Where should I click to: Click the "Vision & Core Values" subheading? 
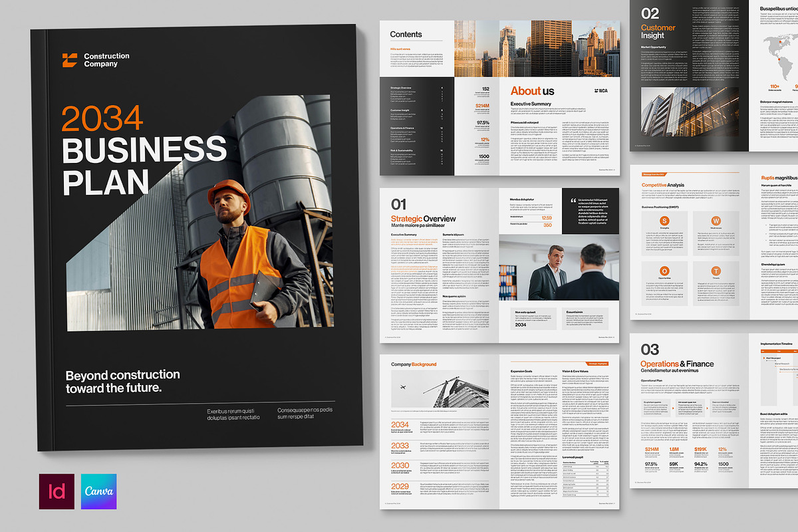point(575,371)
